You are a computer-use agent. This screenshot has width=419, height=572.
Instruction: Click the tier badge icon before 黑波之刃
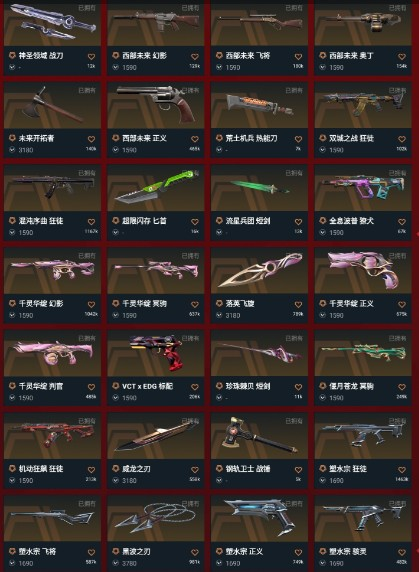point(116,551)
